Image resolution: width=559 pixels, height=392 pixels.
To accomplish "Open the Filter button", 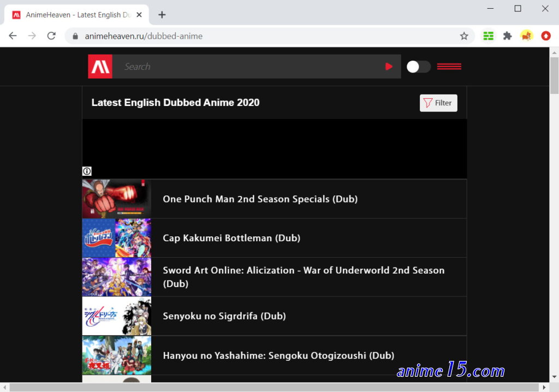I will [x=438, y=103].
